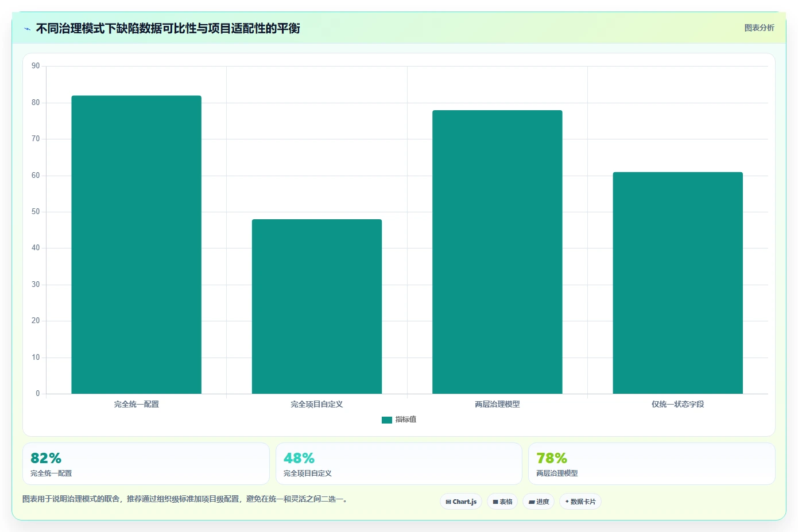Select the 完全项目自定义 bar in the chart
The width and height of the screenshot is (798, 532).
(x=317, y=306)
